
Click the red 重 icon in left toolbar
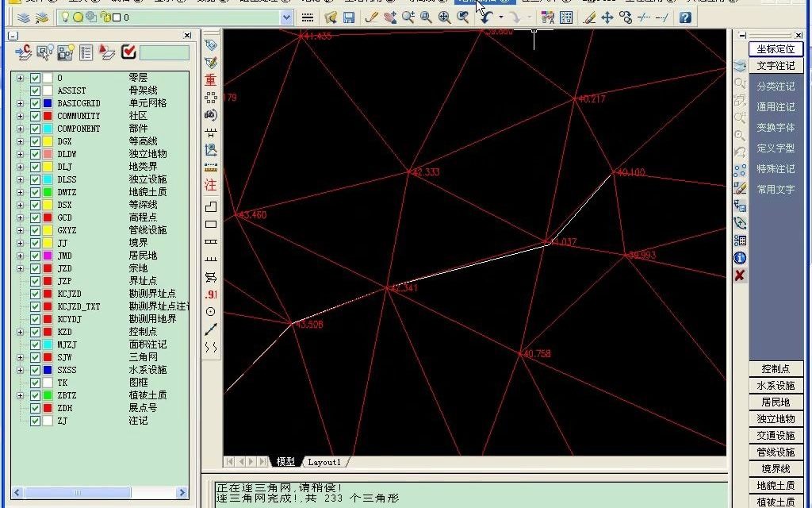pyautogui.click(x=210, y=79)
